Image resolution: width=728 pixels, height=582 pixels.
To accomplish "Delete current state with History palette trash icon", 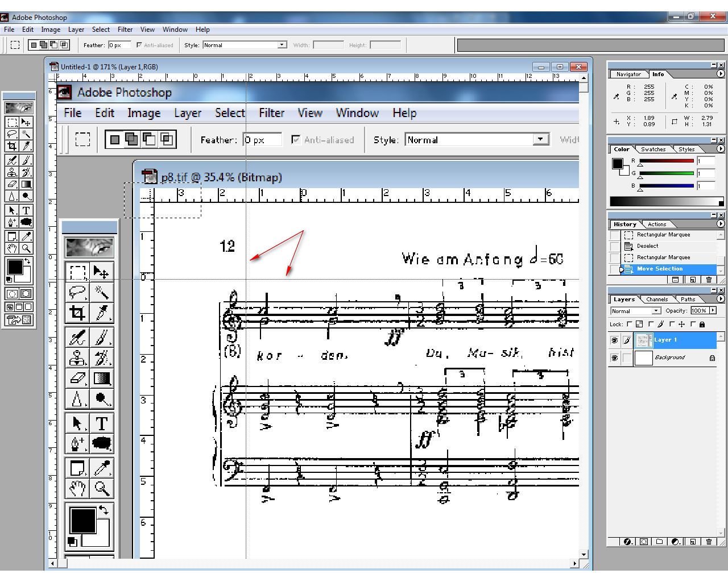I will (x=709, y=280).
